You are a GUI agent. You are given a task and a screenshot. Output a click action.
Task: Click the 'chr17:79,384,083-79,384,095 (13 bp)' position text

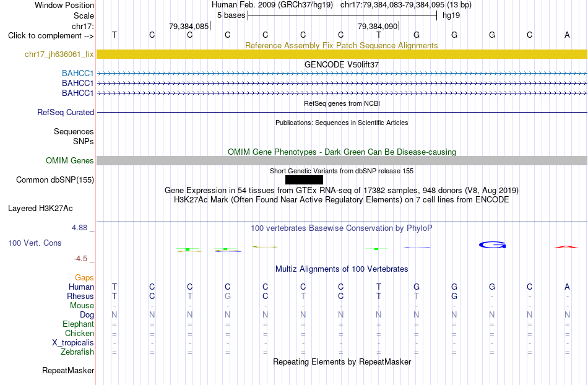pos(406,5)
